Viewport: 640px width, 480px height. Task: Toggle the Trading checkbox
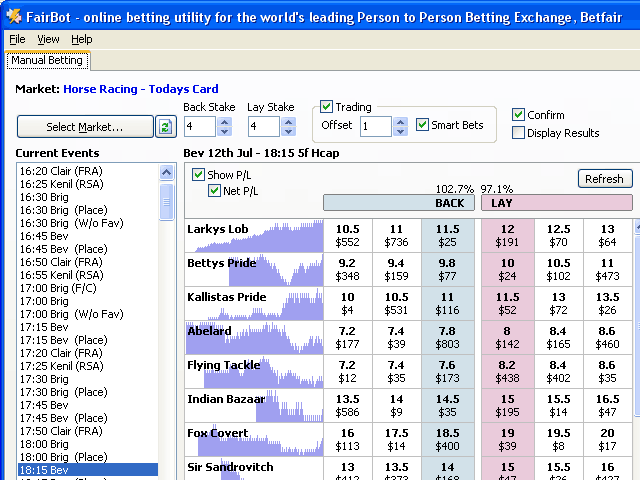click(x=326, y=107)
